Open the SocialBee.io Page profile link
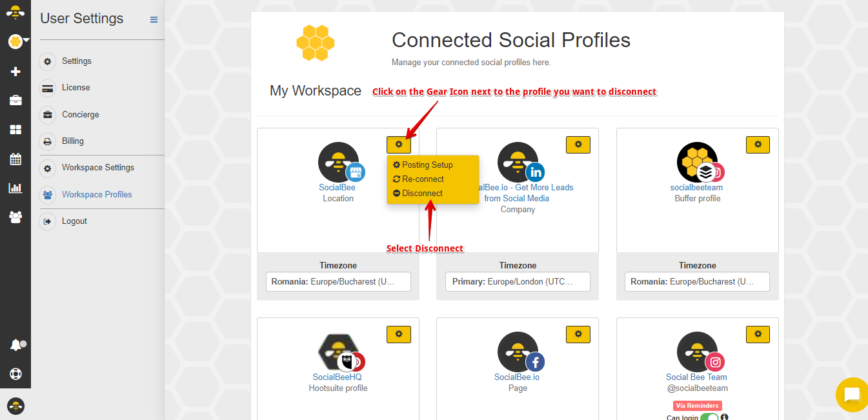This screenshot has height=420, width=868. (x=517, y=377)
